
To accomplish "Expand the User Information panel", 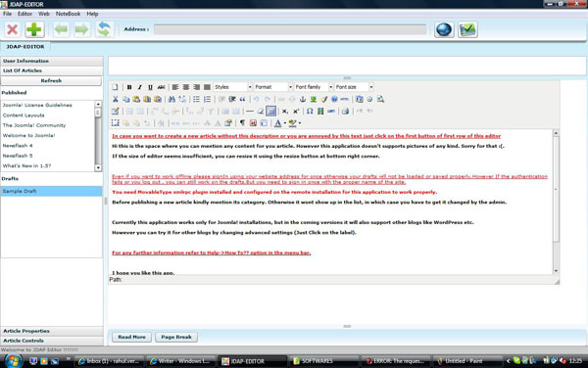I will click(x=52, y=61).
